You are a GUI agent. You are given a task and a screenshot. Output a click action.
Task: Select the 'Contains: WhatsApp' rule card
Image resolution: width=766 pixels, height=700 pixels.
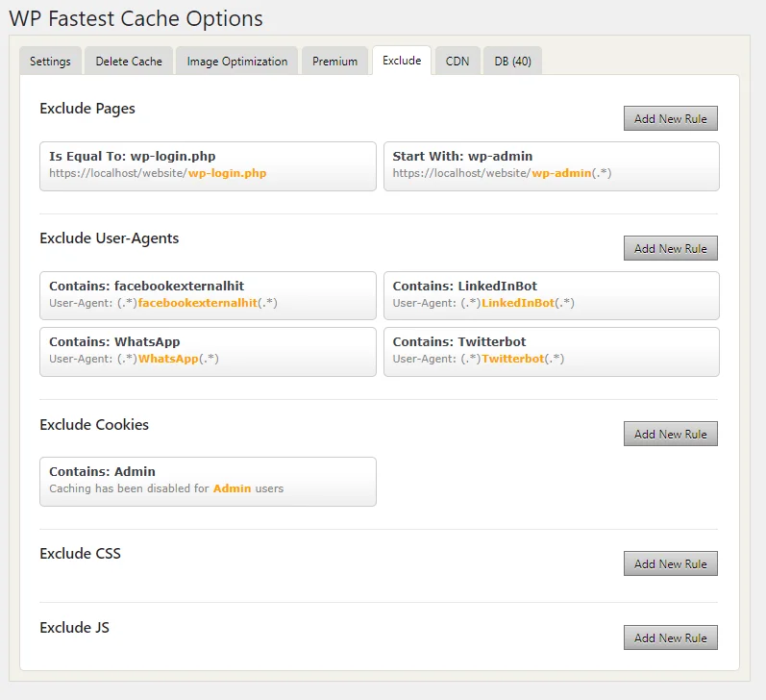click(x=209, y=352)
